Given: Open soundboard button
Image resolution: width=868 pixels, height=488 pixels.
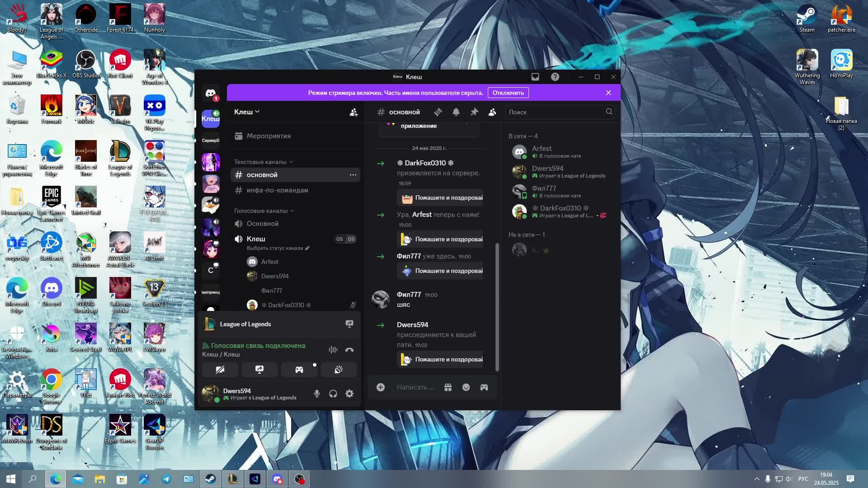Looking at the screenshot, I should tap(339, 370).
